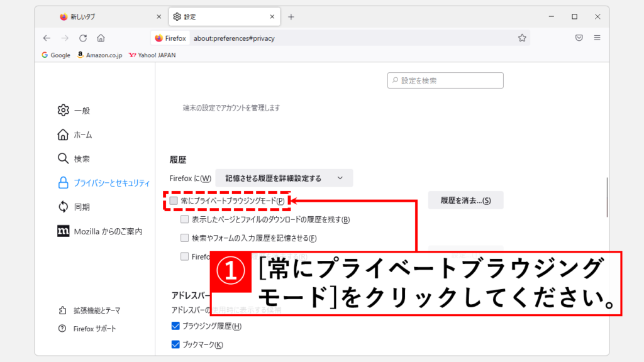
Task: Click the 履歴 section heading
Action: (178, 160)
